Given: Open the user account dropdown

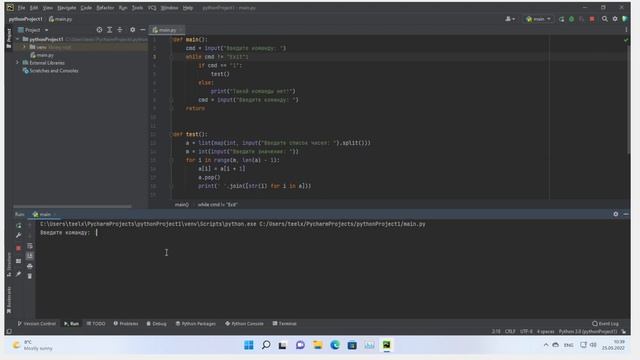Looking at the screenshot, I should click(510, 19).
